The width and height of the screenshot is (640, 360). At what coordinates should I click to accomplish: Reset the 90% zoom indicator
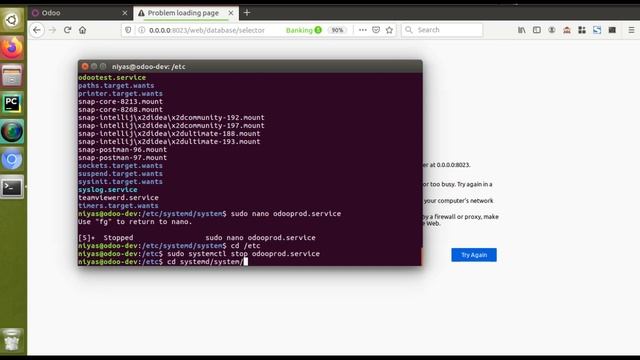point(337,30)
